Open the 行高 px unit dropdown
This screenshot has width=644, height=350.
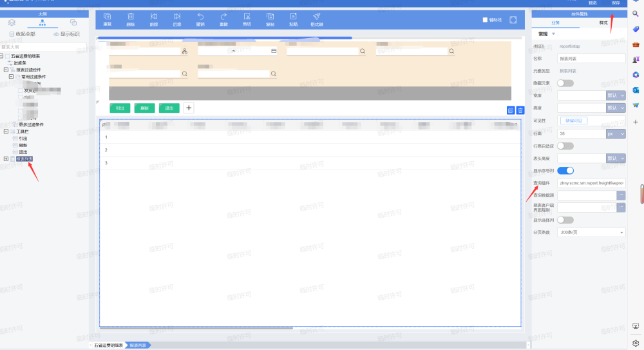[x=616, y=133]
